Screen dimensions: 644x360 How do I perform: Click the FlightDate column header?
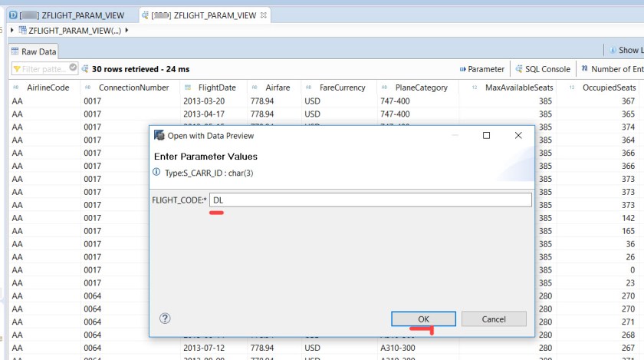tap(217, 88)
